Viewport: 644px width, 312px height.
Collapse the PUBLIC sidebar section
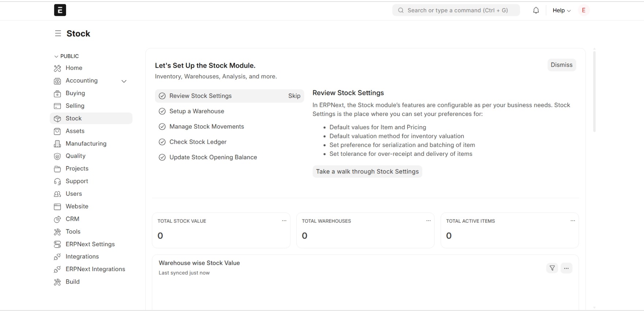point(66,56)
